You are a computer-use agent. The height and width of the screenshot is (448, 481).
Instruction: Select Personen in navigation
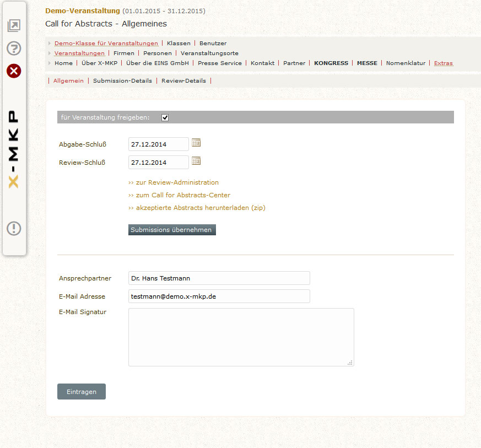158,53
